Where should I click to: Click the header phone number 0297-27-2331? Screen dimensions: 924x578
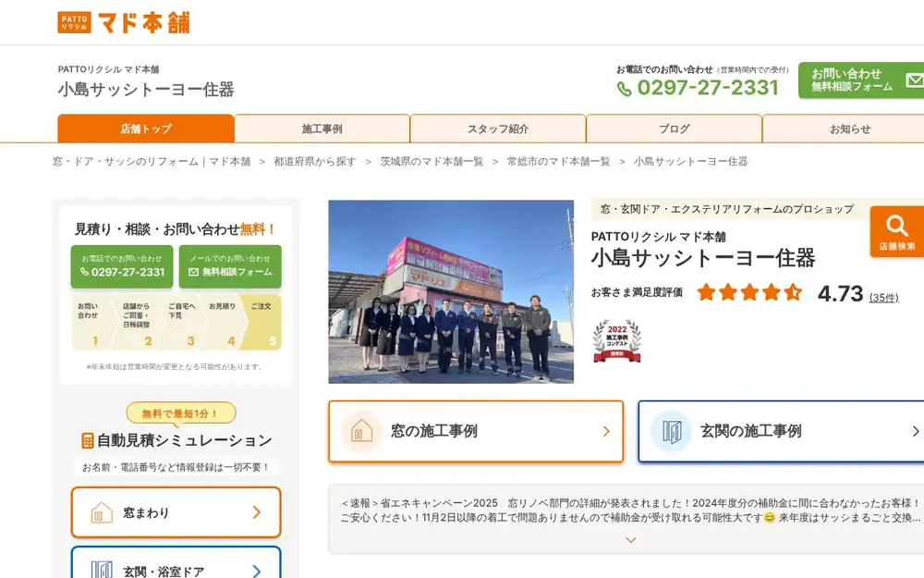point(708,88)
